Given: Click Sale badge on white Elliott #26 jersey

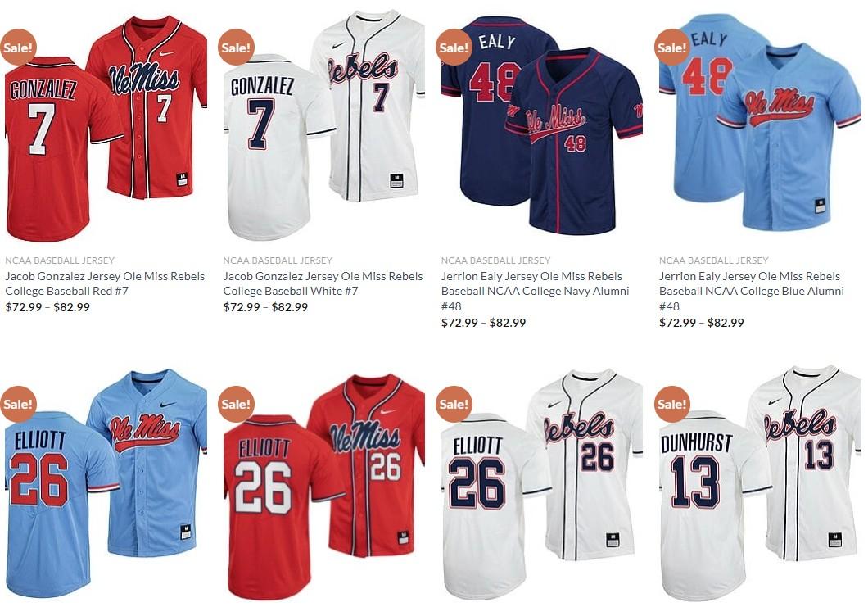Looking at the screenshot, I should click(x=454, y=404).
